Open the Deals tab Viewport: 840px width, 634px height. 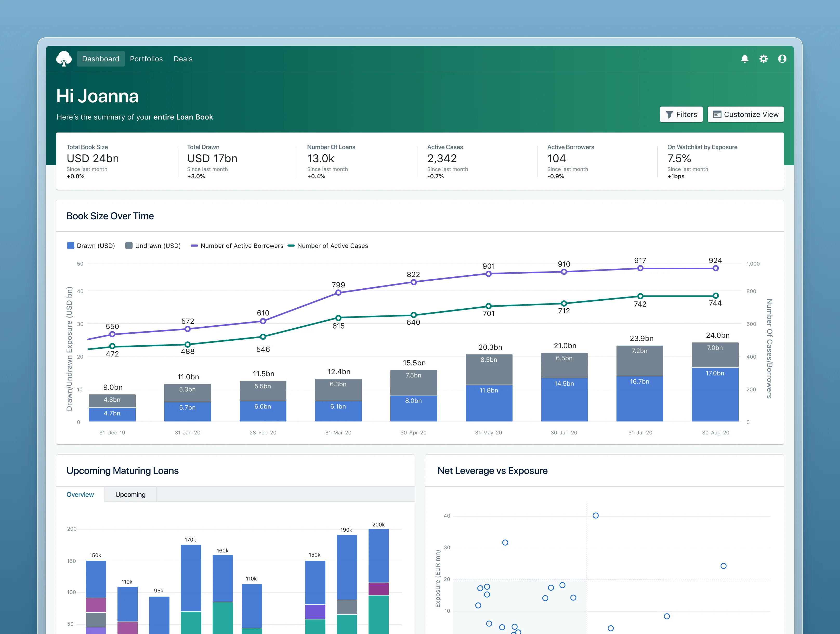point(183,58)
